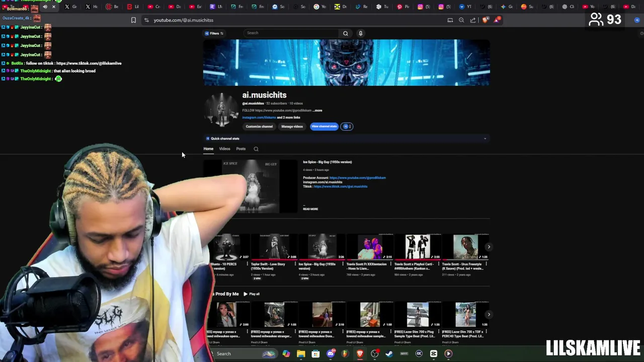Open the TikTok link in chat
The height and width of the screenshot is (362, 644).
pyautogui.click(x=89, y=63)
